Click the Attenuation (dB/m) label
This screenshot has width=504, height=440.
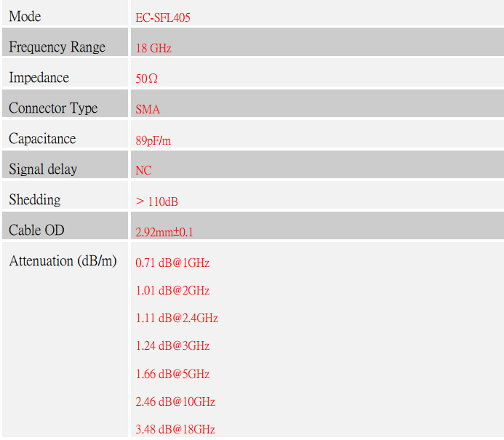click(63, 260)
